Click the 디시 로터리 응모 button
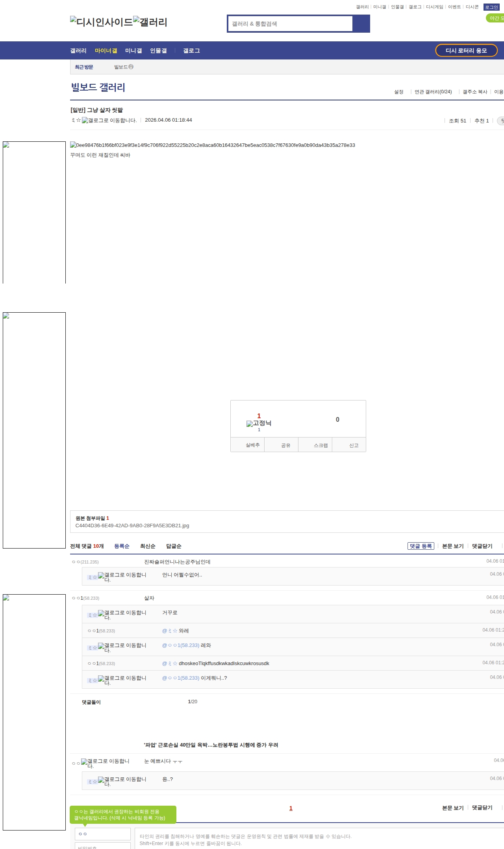The image size is (504, 849). pyautogui.click(x=466, y=50)
